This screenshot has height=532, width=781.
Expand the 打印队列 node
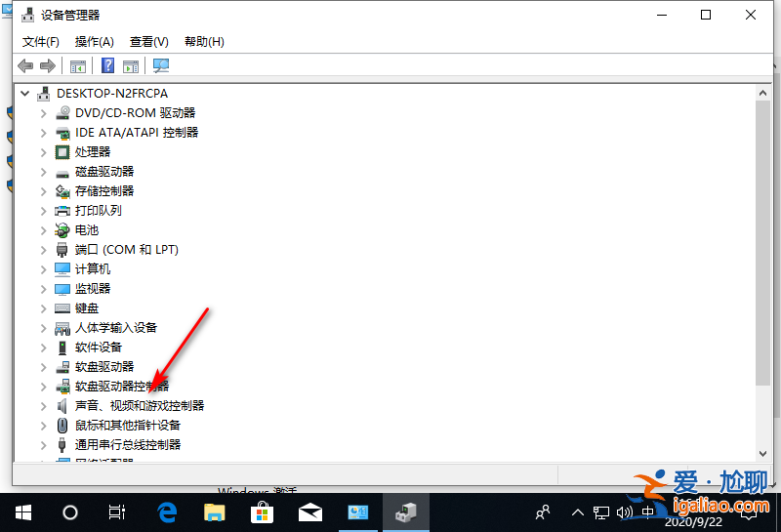(44, 211)
